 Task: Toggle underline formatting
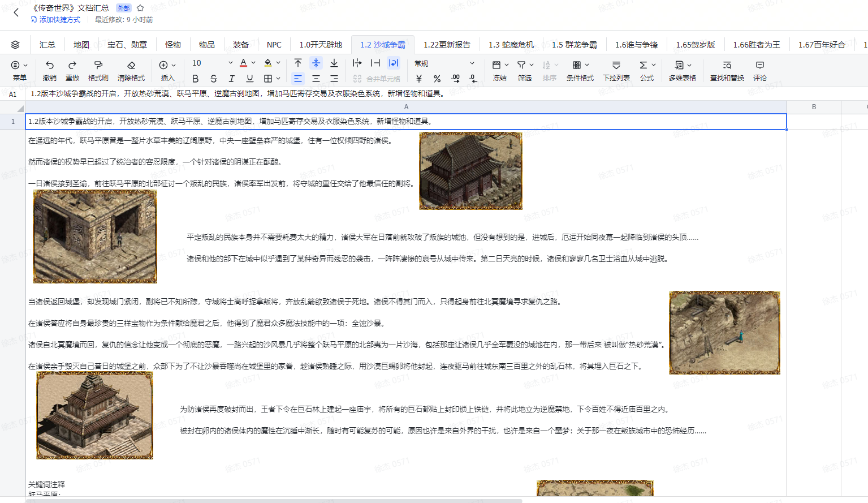click(x=249, y=79)
